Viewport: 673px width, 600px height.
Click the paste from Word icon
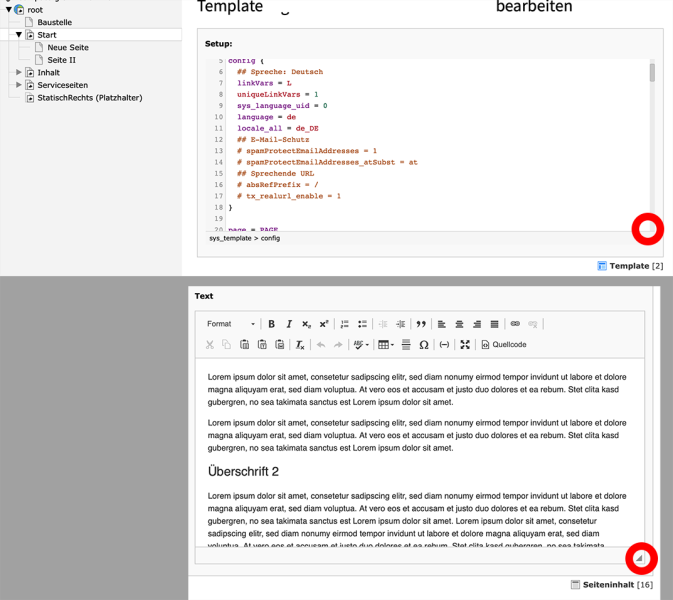point(279,345)
